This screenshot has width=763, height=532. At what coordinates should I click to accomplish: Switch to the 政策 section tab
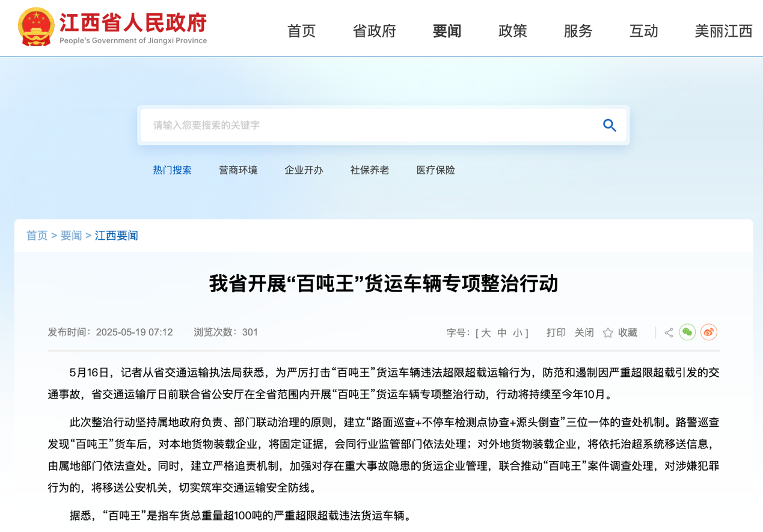(512, 32)
